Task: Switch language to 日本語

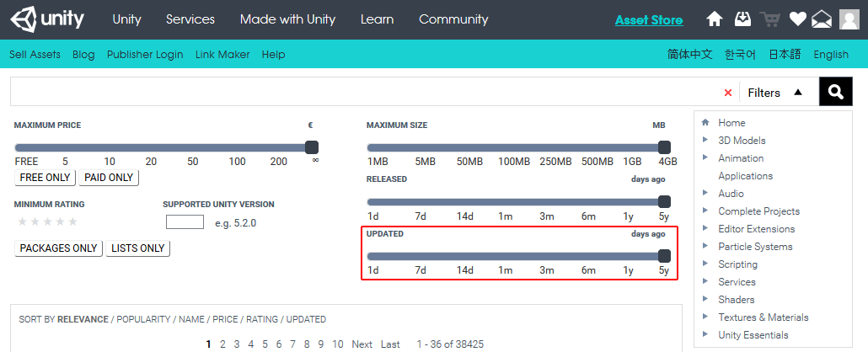Action: [785, 54]
